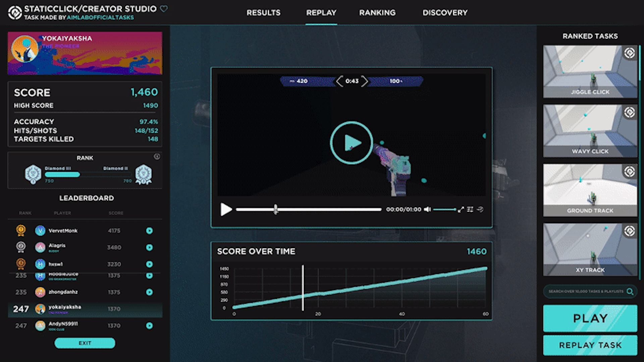Click zhongdanhz's avatar in leaderboard
Screen dimensions: 644x362
click(x=40, y=292)
